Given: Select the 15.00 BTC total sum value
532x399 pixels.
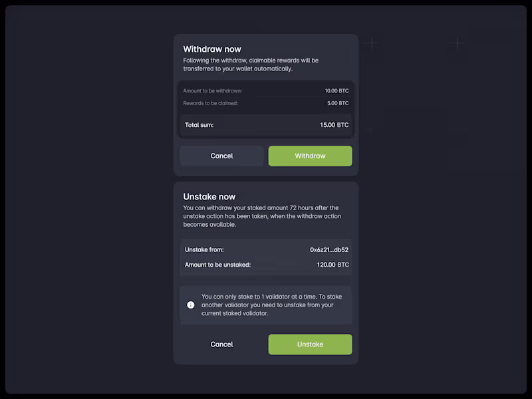Looking at the screenshot, I should point(334,125).
